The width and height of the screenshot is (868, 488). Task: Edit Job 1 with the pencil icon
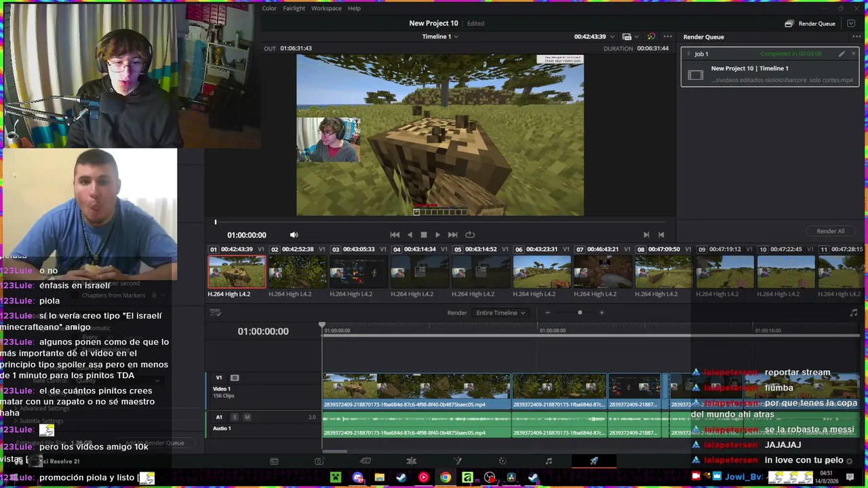(842, 54)
